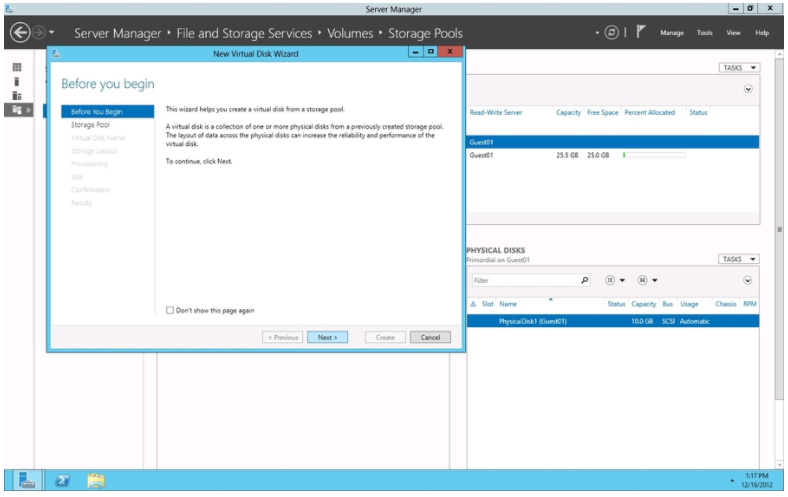Sort physical disks by Status column
Viewport: 788px width, 497px height.
coord(616,304)
